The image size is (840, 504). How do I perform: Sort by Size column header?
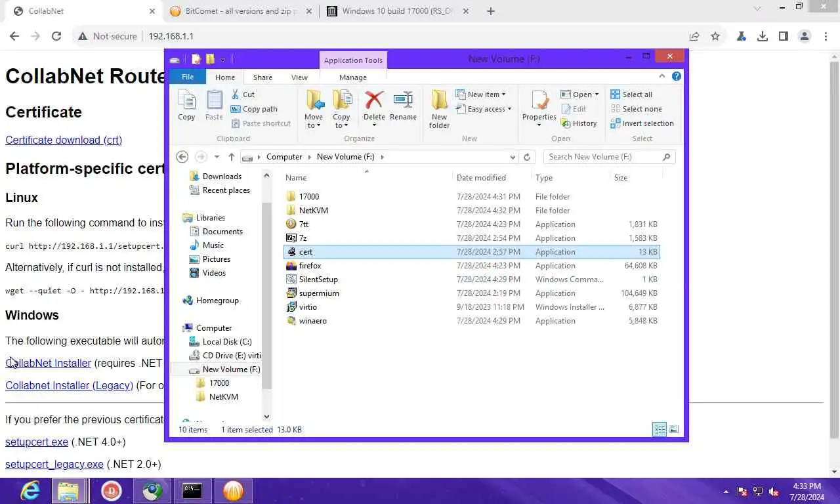636,178
